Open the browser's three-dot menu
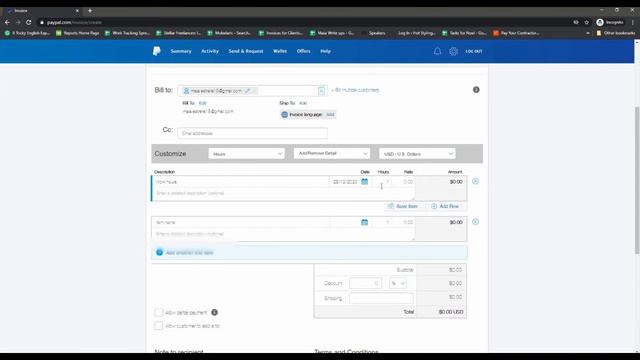 coord(633,22)
